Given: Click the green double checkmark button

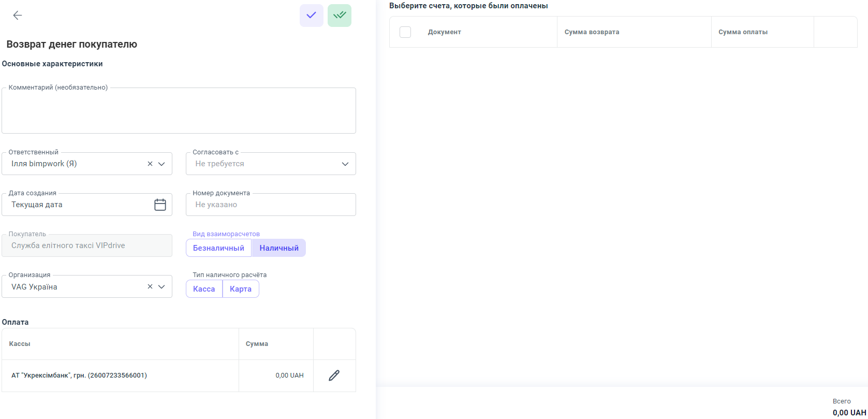Looking at the screenshot, I should pos(340,16).
